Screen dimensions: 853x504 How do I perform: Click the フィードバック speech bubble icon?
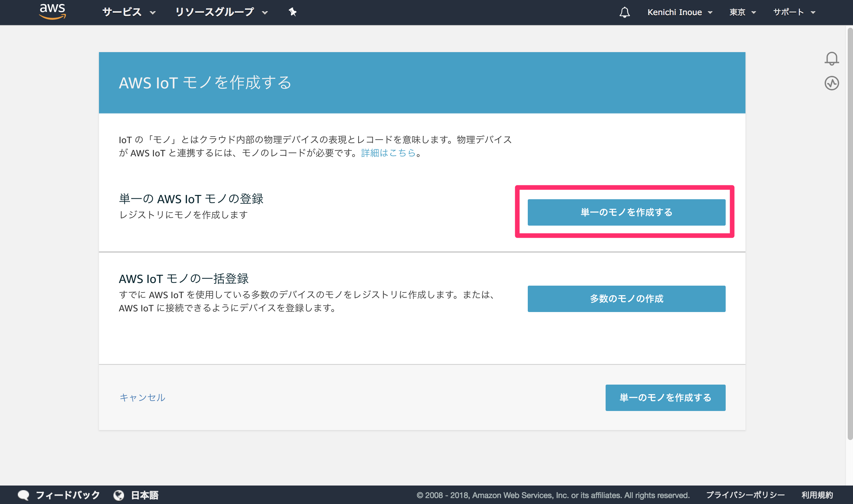[23, 495]
